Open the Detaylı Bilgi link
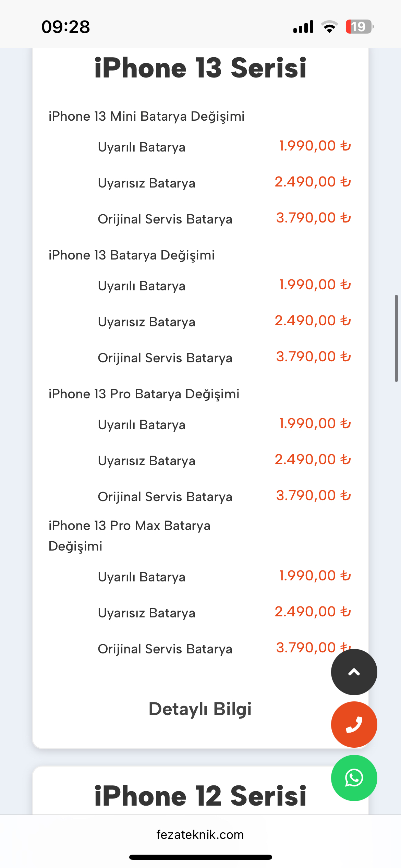The height and width of the screenshot is (868, 401). point(200,709)
